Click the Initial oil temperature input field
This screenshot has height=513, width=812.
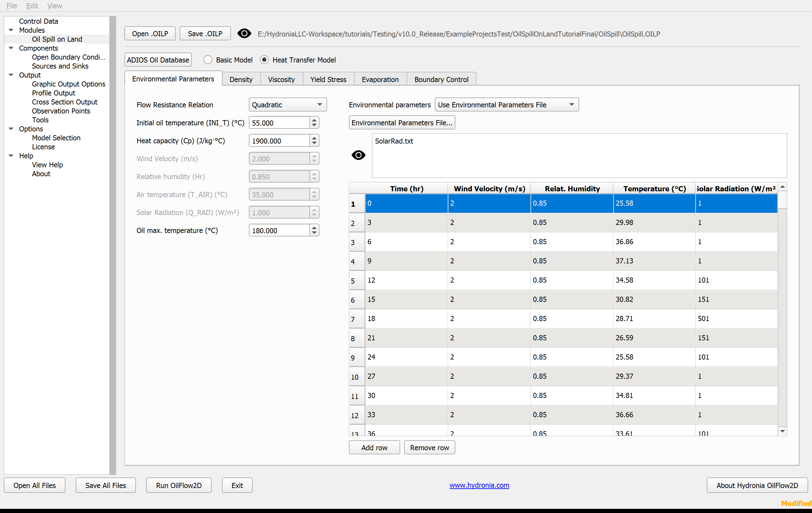(279, 123)
